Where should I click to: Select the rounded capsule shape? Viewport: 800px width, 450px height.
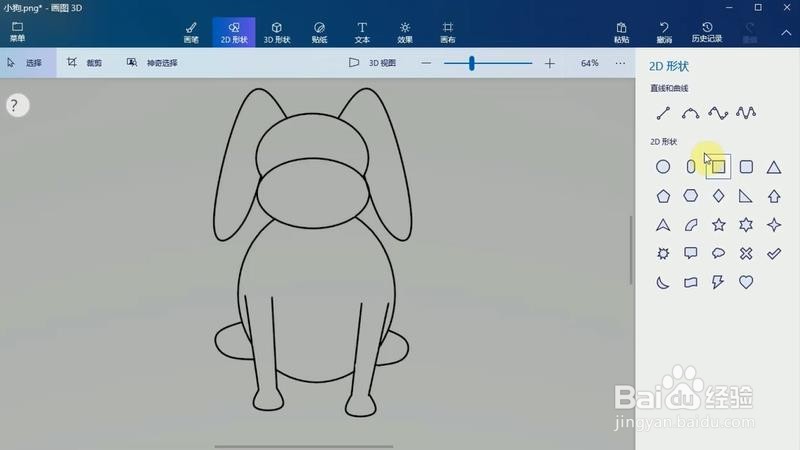tap(690, 167)
